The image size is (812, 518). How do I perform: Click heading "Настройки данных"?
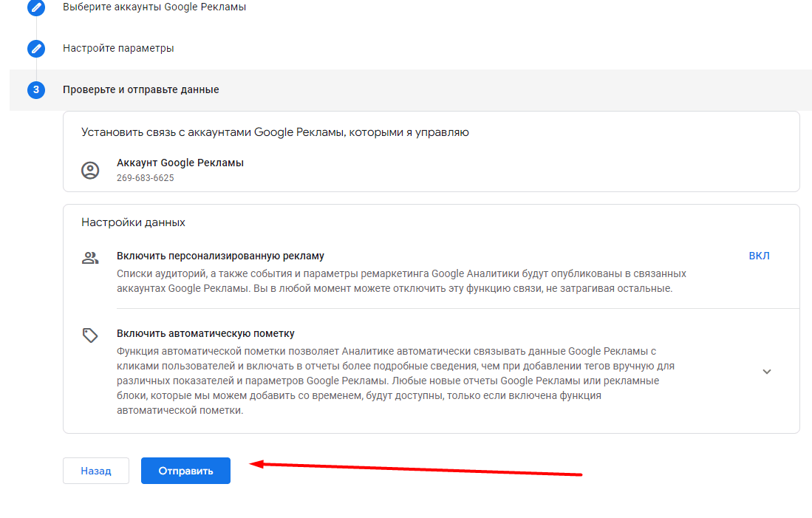pos(133,222)
